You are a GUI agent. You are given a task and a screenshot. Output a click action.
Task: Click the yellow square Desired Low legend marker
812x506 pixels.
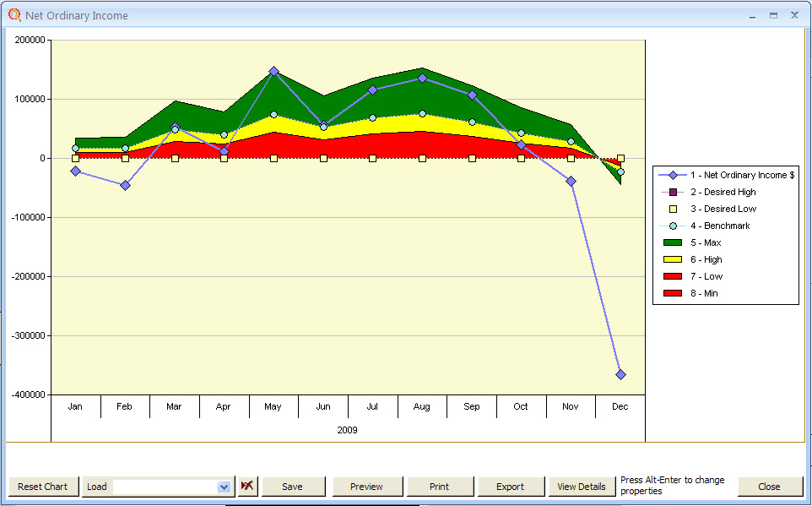coord(672,209)
